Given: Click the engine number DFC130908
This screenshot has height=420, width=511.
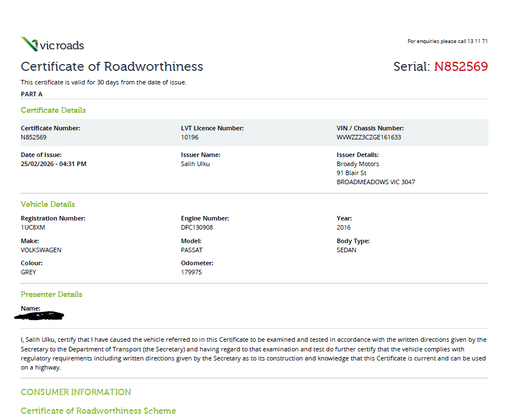Looking at the screenshot, I should [x=197, y=227].
